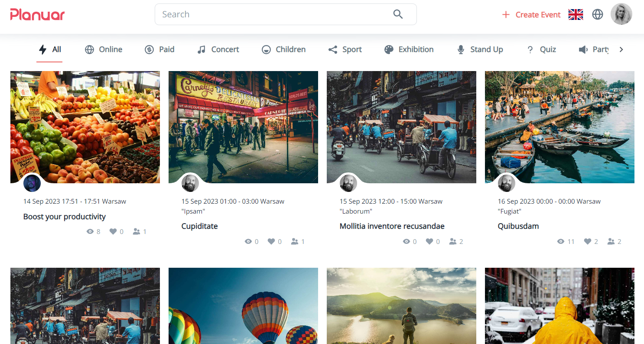
Task: Click organizer avatar on Mollitia inventore card
Action: [348, 183]
